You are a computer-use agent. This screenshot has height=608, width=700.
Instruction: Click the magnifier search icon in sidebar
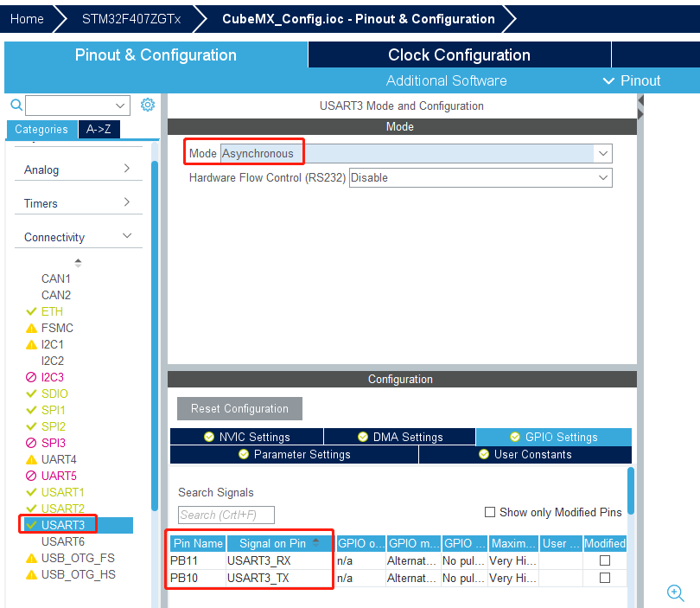pyautogui.click(x=16, y=106)
